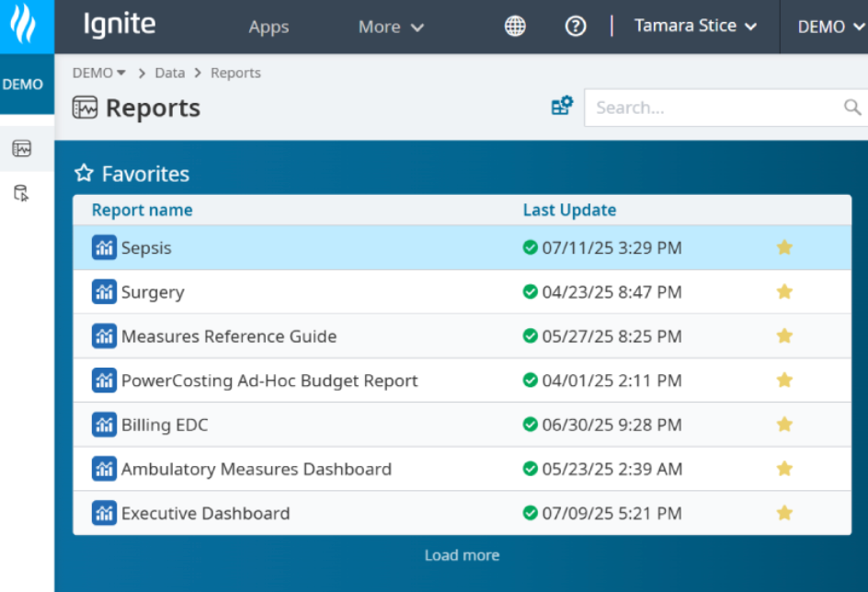The height and width of the screenshot is (592, 868).
Task: Select the data cursor icon in sidebar
Action: (22, 193)
